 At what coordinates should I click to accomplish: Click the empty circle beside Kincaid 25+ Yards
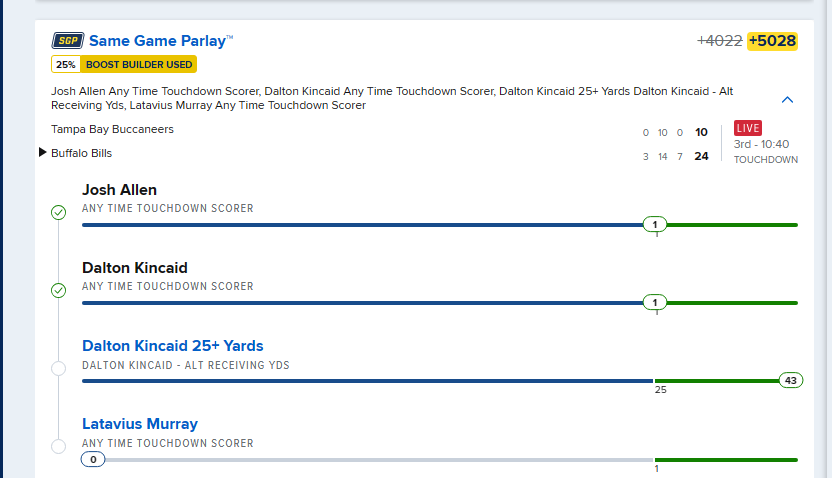[x=58, y=368]
